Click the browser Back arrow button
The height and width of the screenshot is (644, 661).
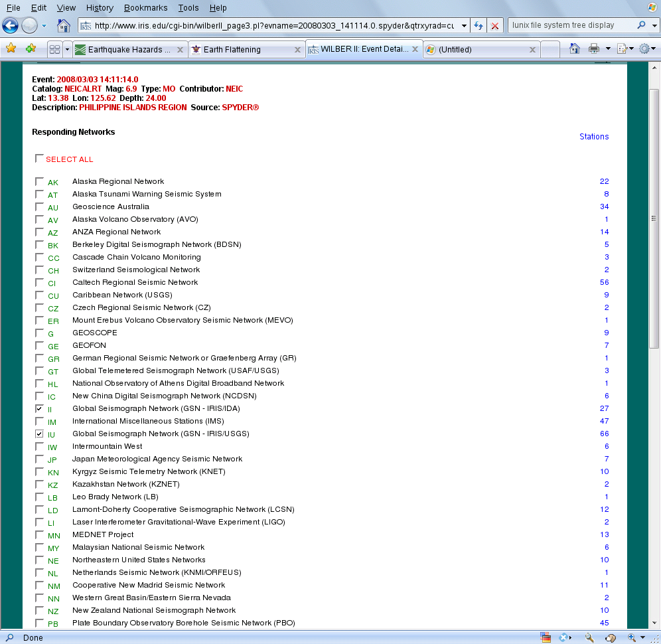(10, 26)
